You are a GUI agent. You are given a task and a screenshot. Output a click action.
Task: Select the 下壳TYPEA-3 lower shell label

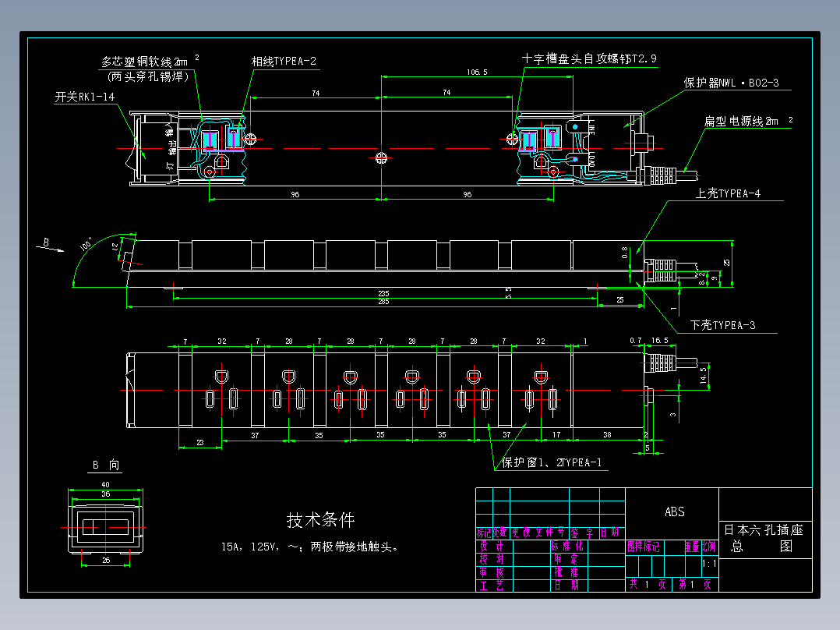(722, 325)
